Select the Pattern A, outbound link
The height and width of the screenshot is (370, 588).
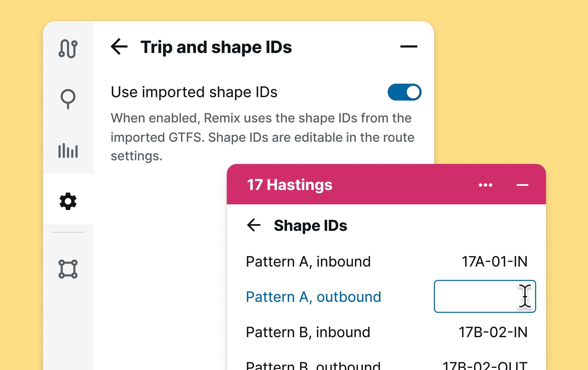click(313, 297)
